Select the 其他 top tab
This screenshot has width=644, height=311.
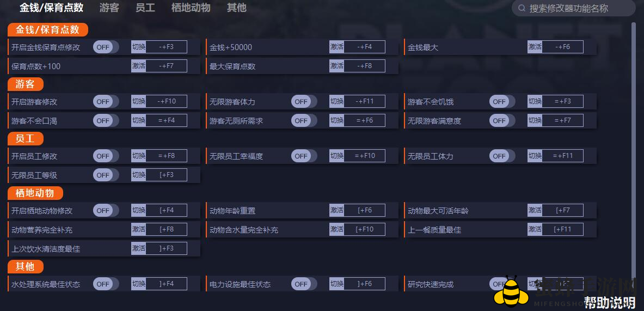237,8
